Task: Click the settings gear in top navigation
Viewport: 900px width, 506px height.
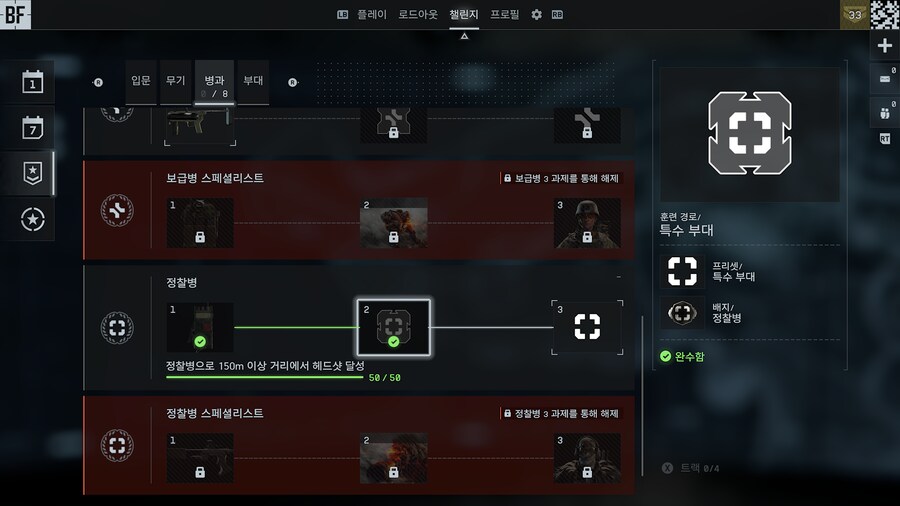Action: (x=536, y=15)
